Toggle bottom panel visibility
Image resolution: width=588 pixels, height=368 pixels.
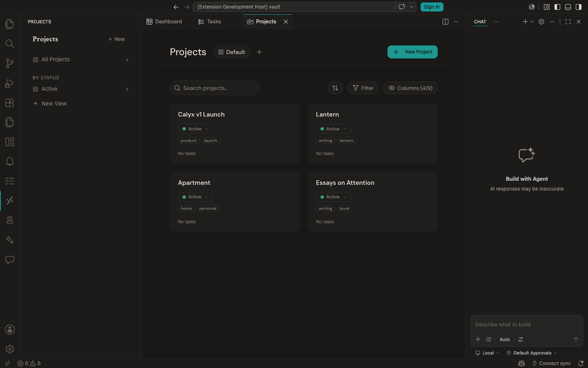tap(568, 7)
